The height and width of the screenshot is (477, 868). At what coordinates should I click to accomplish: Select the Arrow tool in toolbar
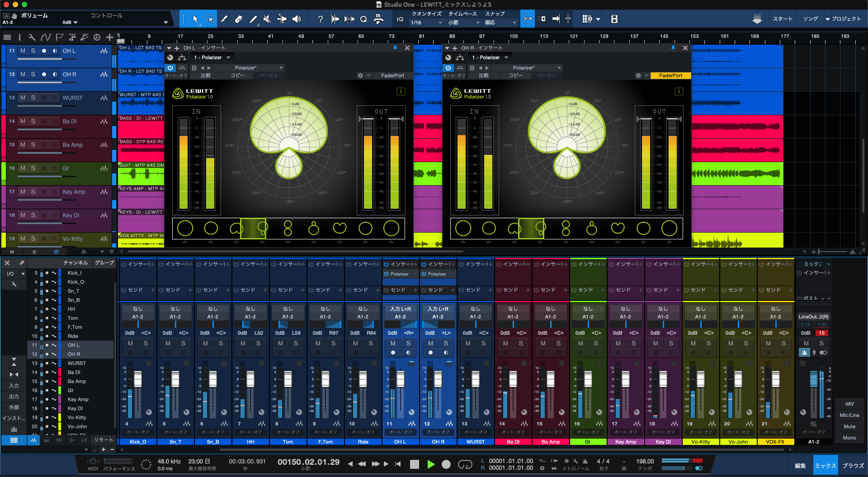point(195,19)
